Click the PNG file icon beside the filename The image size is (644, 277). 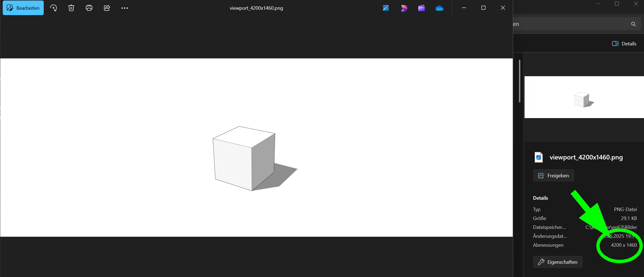(538, 157)
